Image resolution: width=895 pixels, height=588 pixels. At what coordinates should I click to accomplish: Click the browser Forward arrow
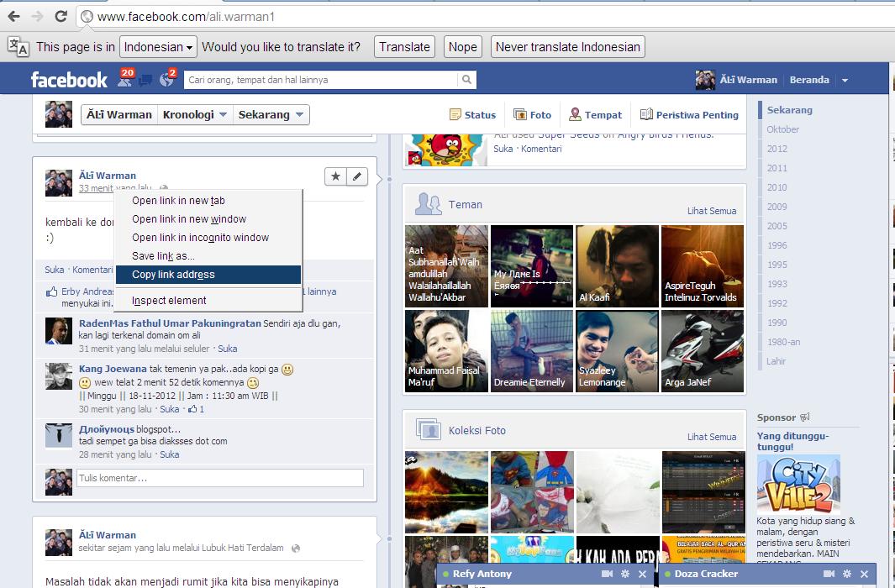(x=38, y=16)
